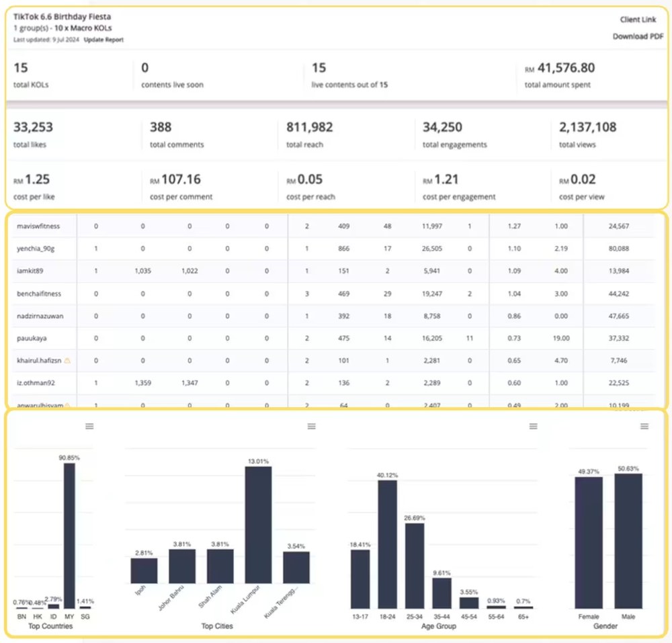The image size is (672, 643).
Task: Click the Client Link
Action: coord(638,19)
